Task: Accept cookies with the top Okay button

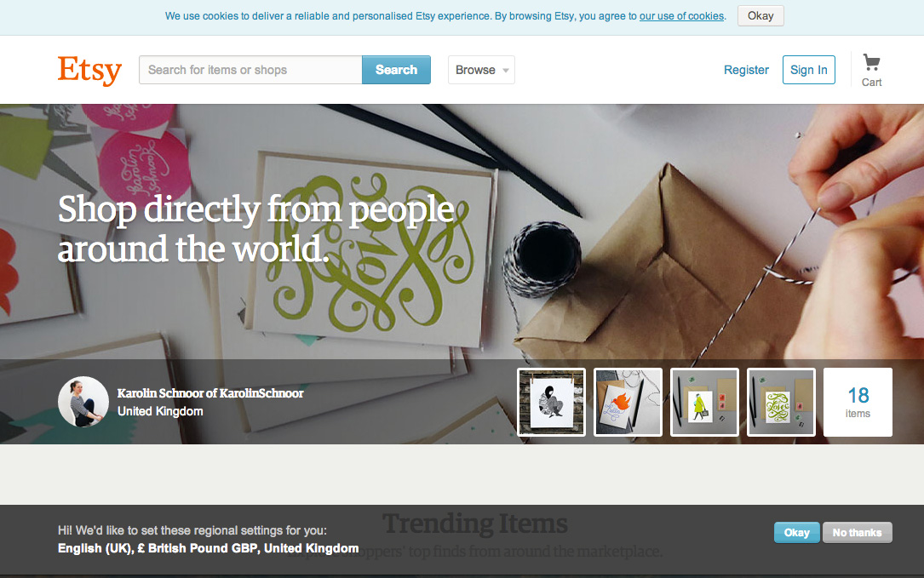Action: click(760, 16)
